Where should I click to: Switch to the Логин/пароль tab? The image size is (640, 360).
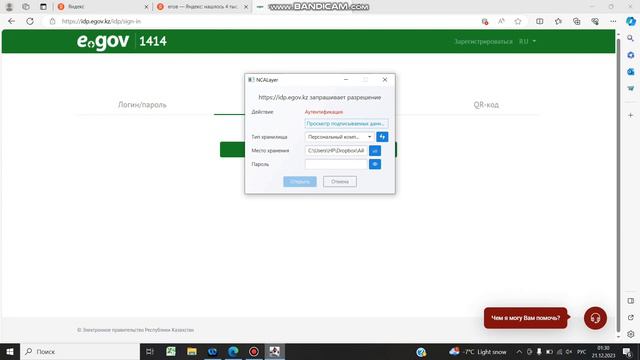pos(142,105)
